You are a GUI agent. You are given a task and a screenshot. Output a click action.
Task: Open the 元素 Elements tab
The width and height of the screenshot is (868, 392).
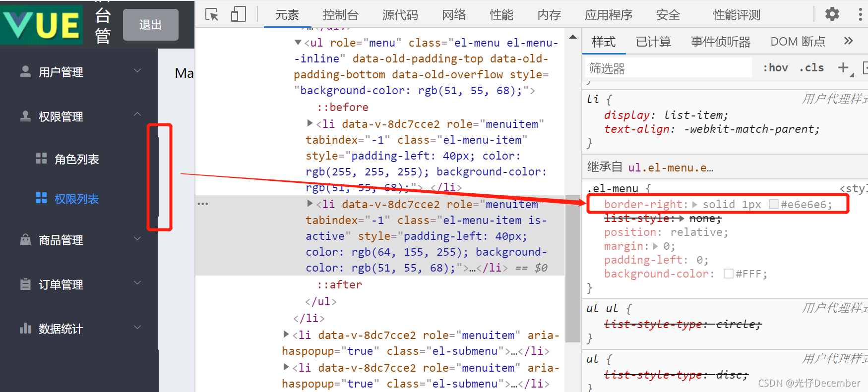pyautogui.click(x=287, y=15)
